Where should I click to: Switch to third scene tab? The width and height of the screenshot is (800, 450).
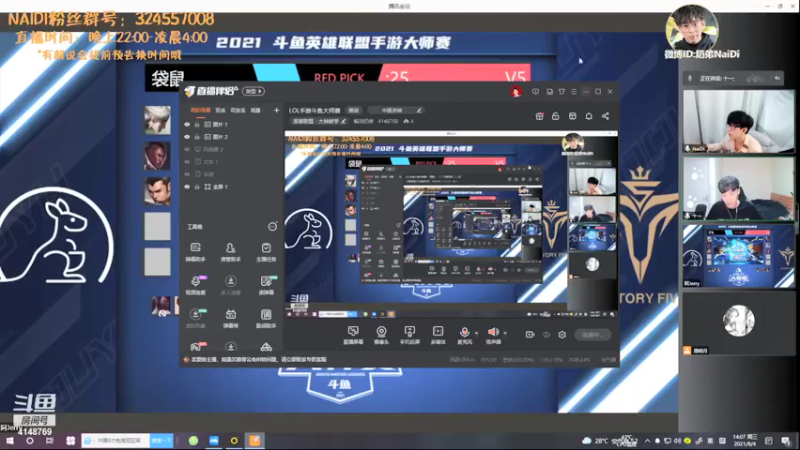coord(238,110)
